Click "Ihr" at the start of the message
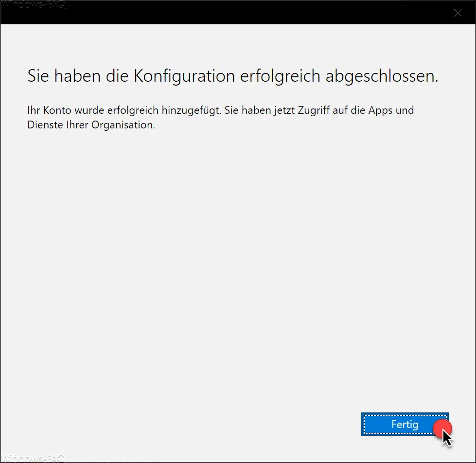 pos(33,110)
